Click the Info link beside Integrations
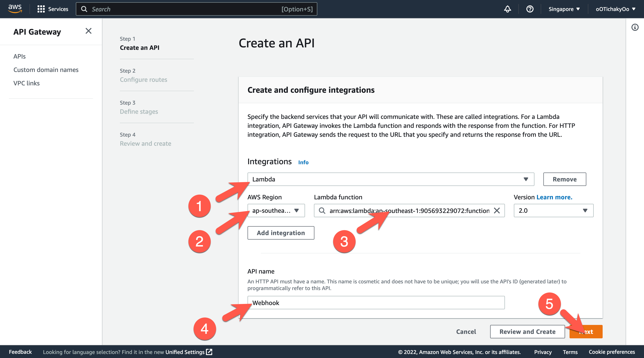Screen dimensions: 644x358 pos(303,162)
